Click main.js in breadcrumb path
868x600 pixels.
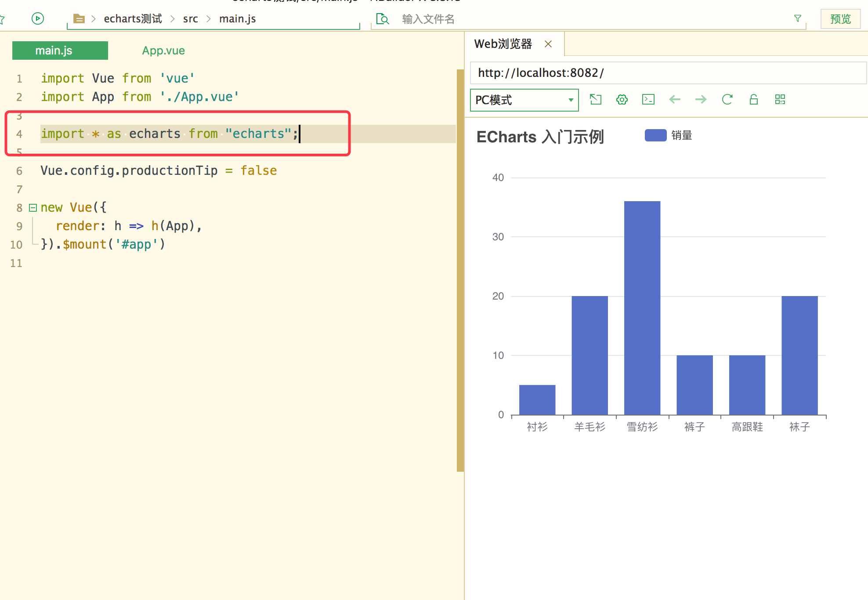tap(237, 19)
